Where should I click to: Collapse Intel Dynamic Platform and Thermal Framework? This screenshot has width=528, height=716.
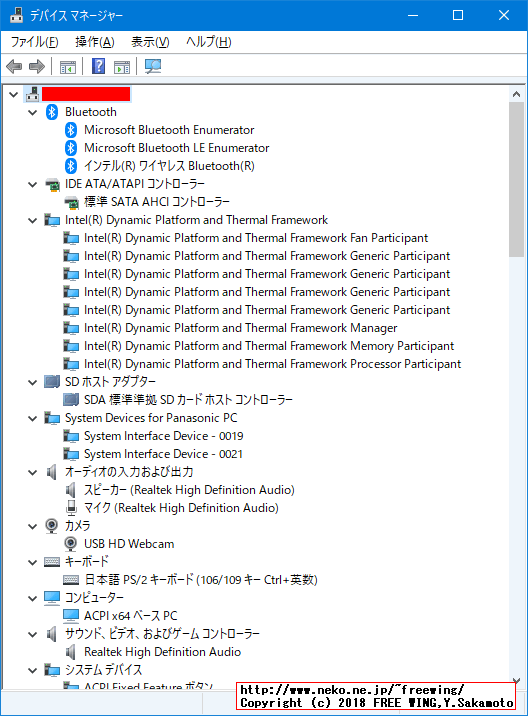point(32,221)
